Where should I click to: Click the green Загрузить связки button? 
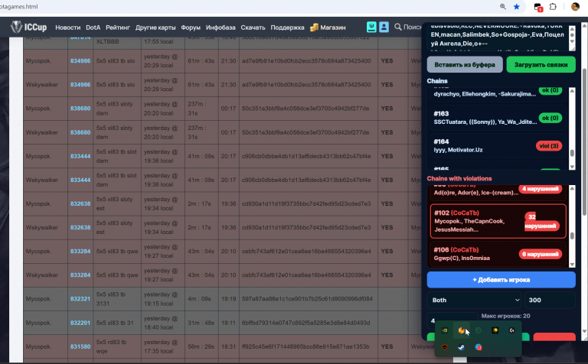click(541, 64)
